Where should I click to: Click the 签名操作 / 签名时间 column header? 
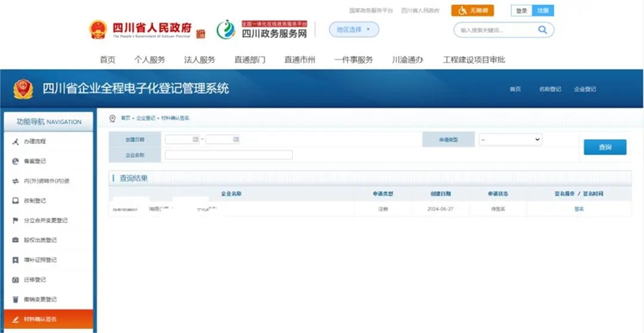pos(579,194)
